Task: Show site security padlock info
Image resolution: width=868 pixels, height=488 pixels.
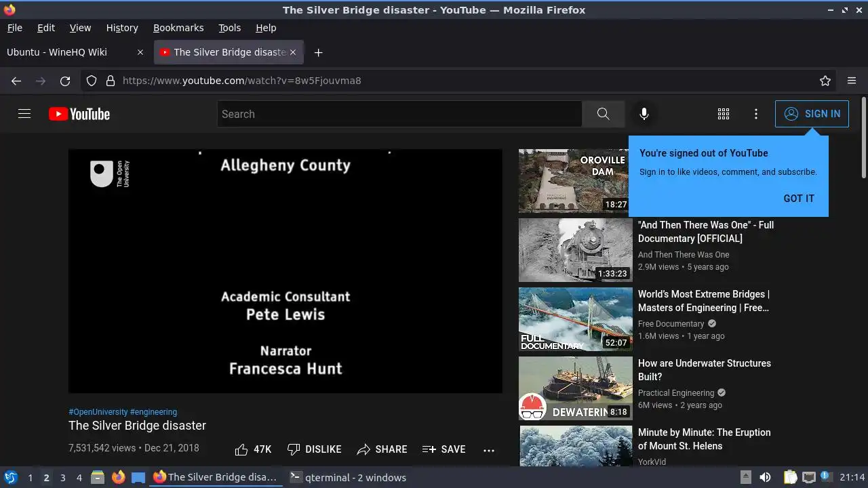Action: pyautogui.click(x=111, y=81)
